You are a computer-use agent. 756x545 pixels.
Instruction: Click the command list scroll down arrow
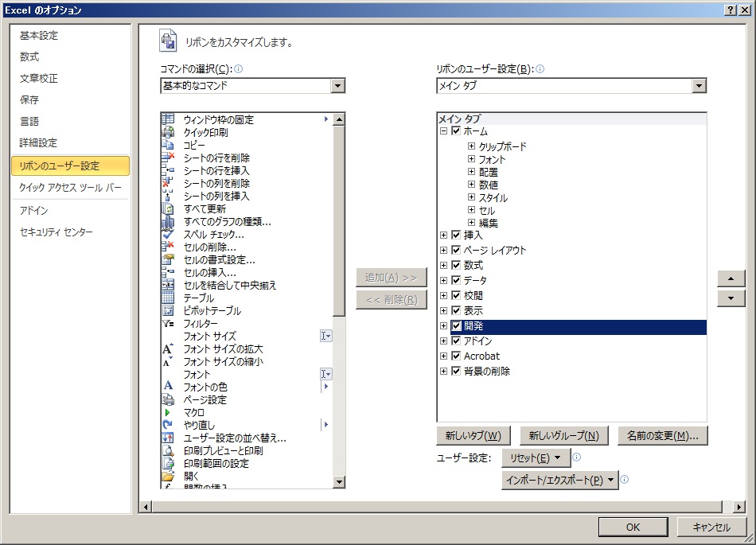[339, 481]
